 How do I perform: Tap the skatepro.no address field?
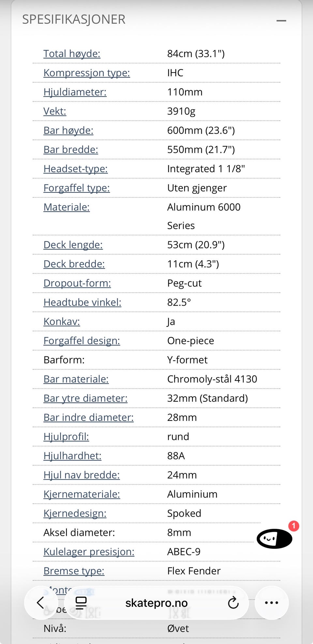click(x=156, y=603)
